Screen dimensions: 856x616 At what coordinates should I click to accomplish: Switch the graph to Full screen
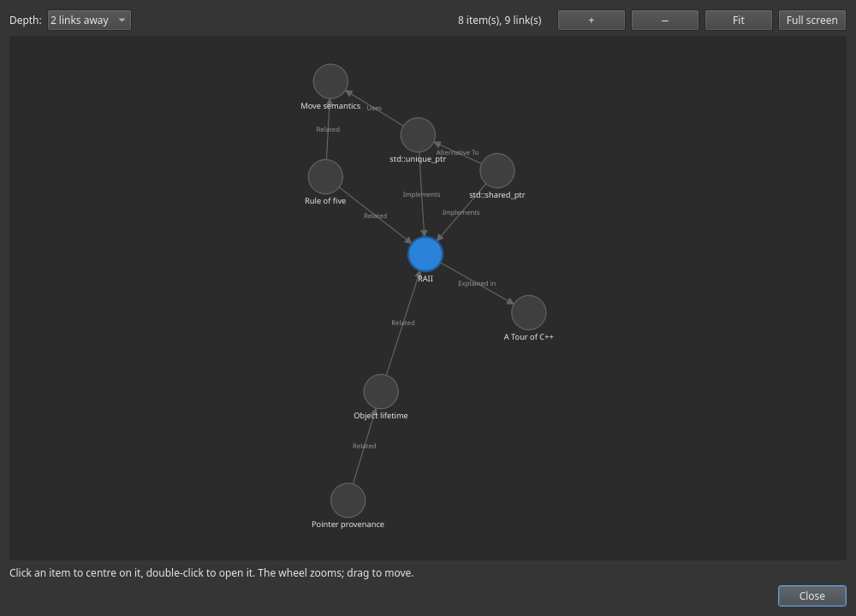tap(812, 21)
